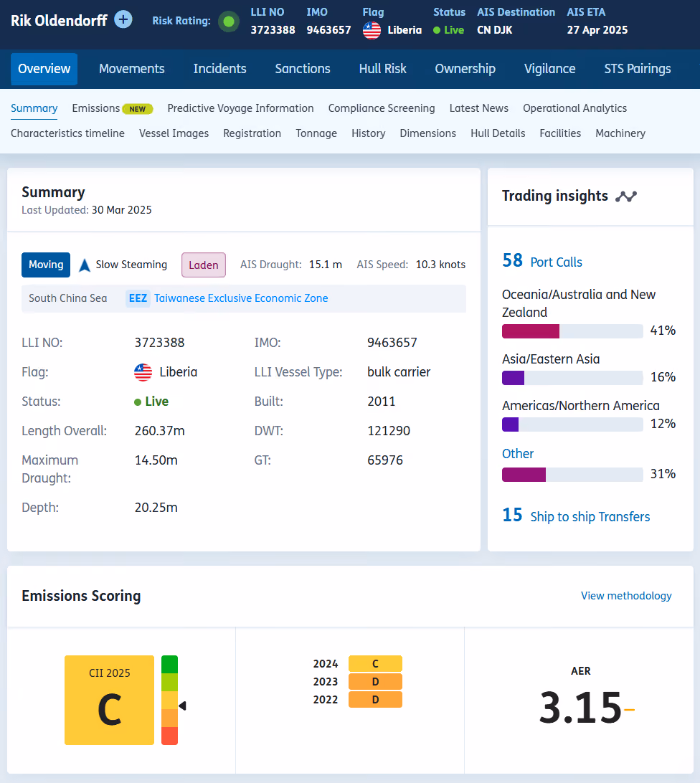Click the Asia/Eastern Asia 16% bar

(572, 377)
